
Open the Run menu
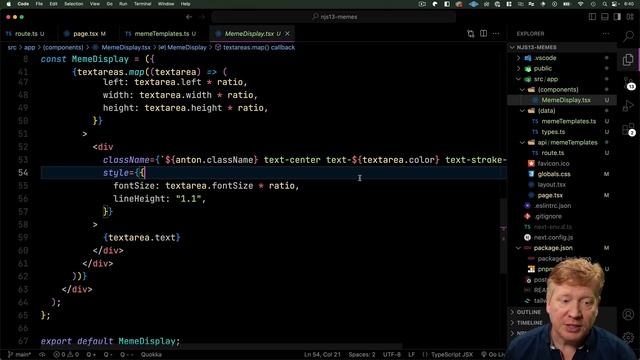click(123, 4)
